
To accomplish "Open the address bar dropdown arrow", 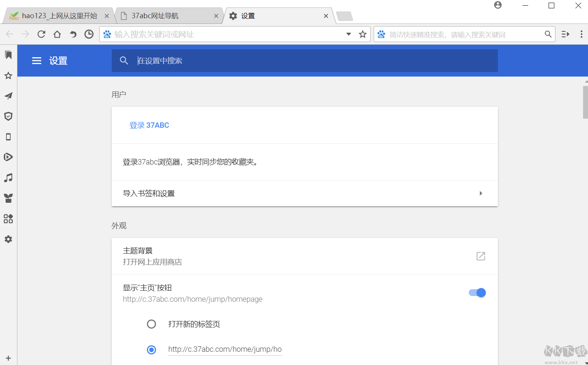I will click(x=348, y=34).
